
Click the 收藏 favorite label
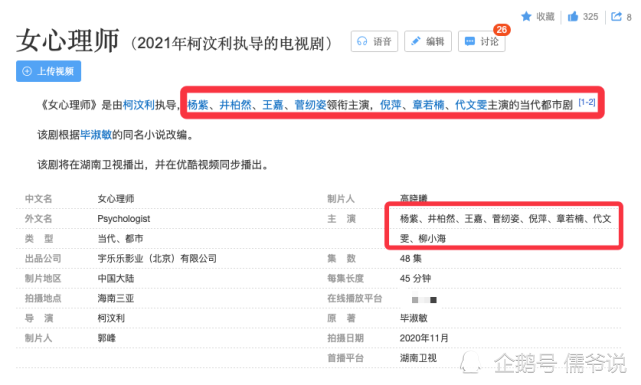(x=545, y=17)
